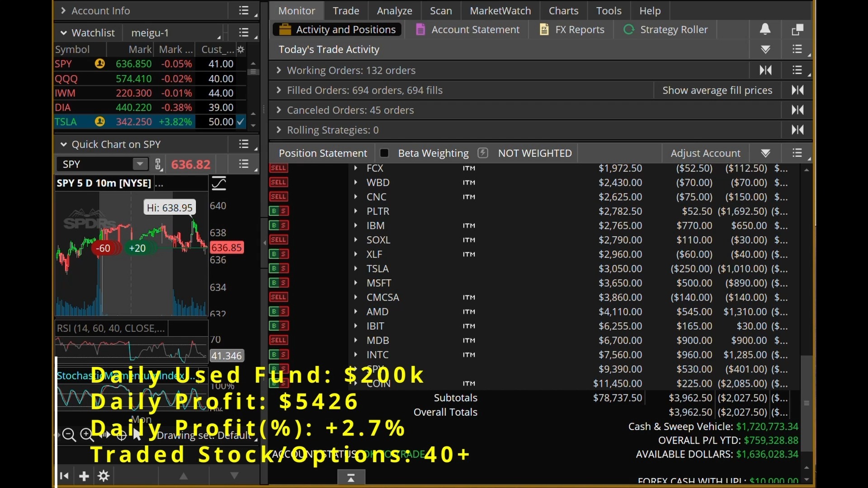Open the Adjust Account dropdown arrow
The height and width of the screenshot is (488, 868).
click(765, 153)
